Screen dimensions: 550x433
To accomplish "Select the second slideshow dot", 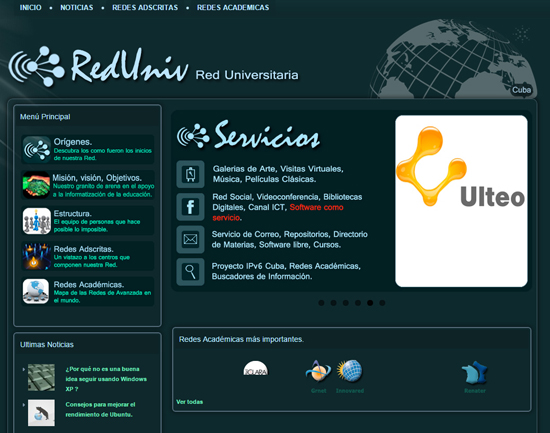I will 333,303.
